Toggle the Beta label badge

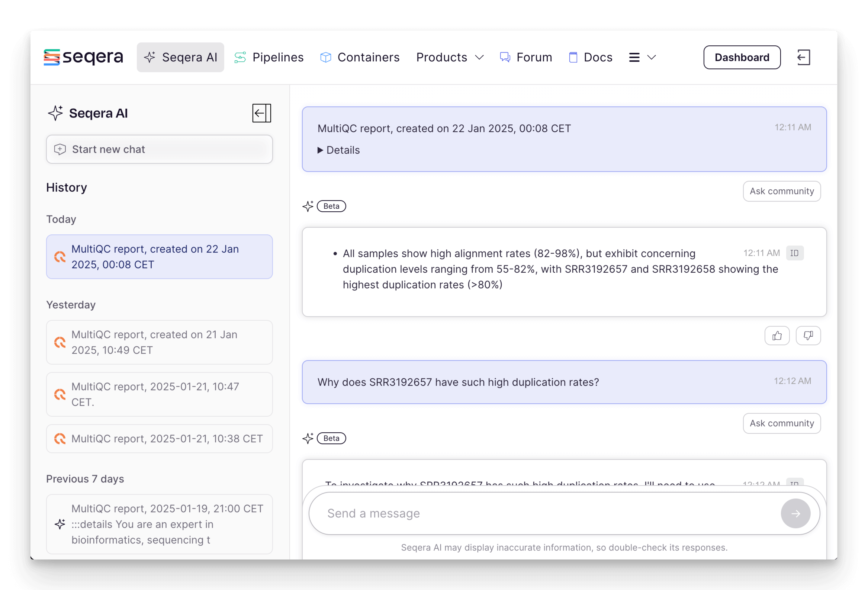[x=332, y=205]
